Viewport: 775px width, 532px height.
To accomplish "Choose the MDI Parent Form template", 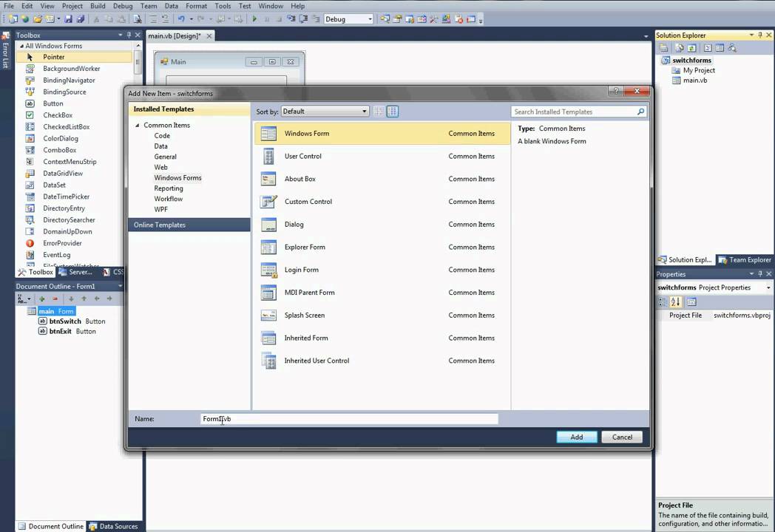I will coord(382,293).
